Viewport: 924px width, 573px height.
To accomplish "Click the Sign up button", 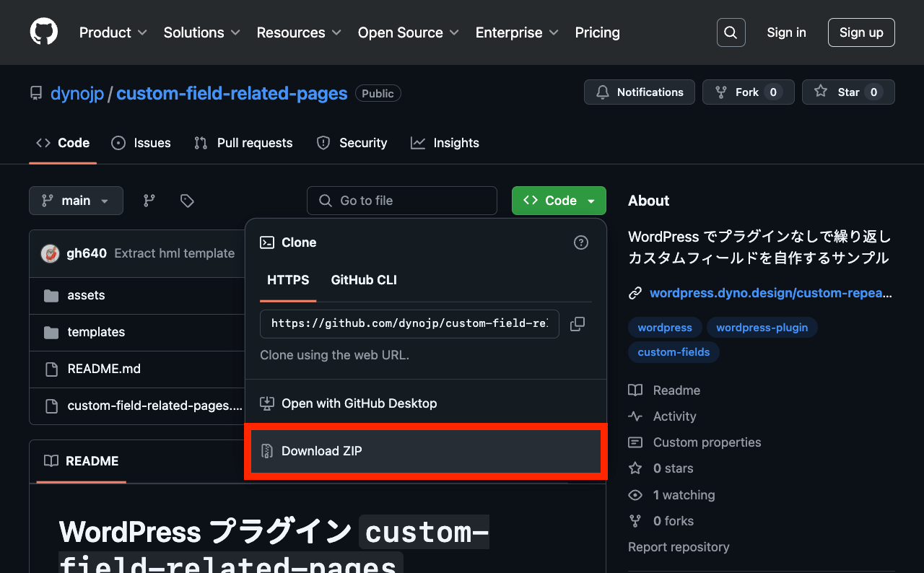I will click(861, 32).
